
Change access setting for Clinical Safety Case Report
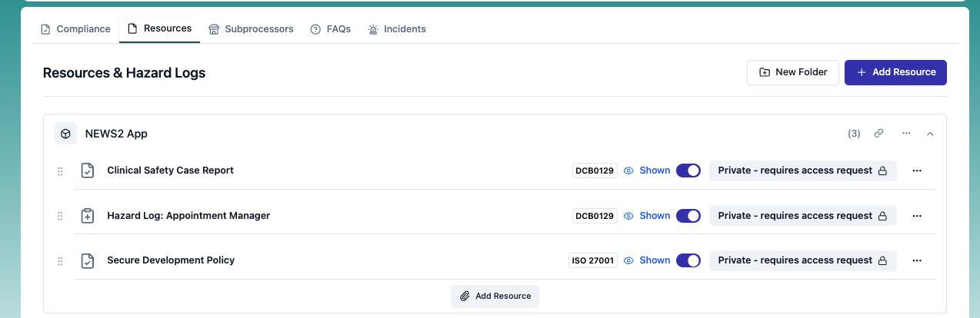click(802, 171)
